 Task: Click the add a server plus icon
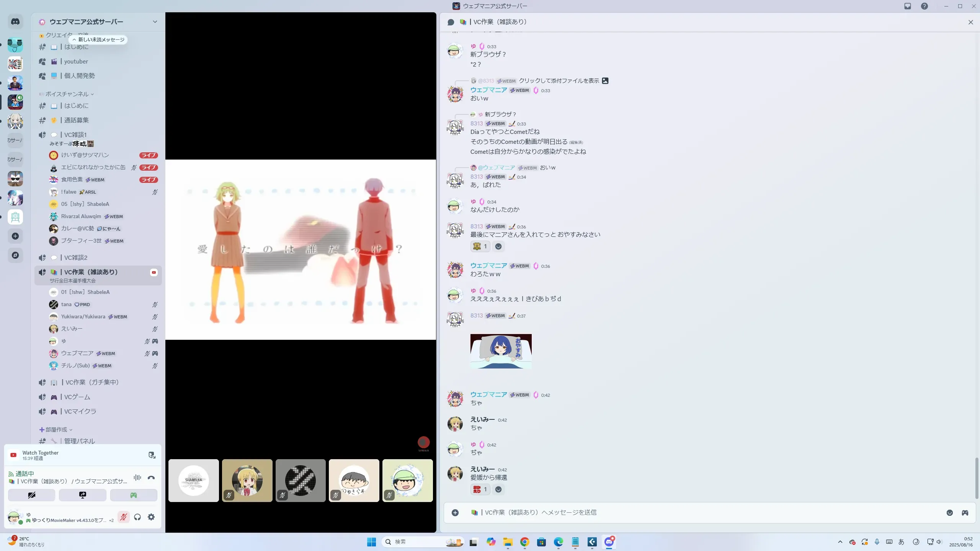15,236
